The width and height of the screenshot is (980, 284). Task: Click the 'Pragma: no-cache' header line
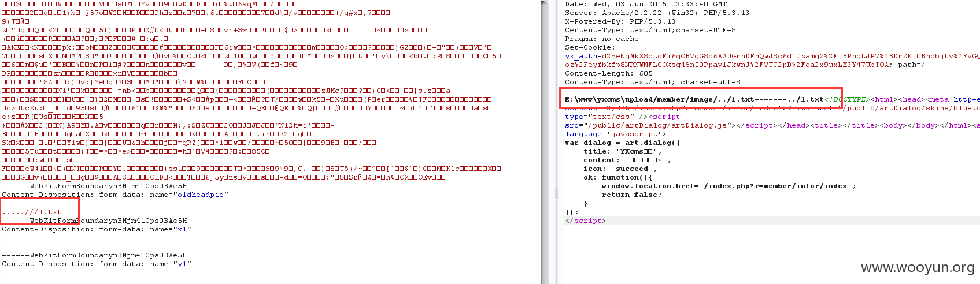pos(602,39)
